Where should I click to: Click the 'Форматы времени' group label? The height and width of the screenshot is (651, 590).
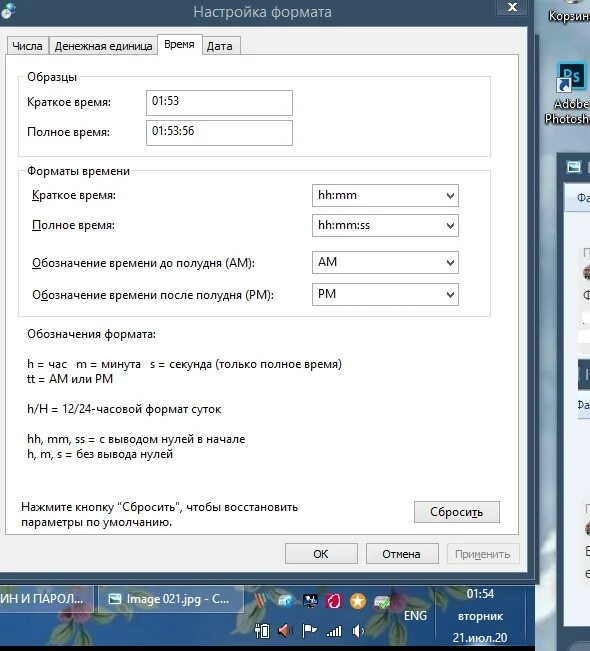(78, 171)
